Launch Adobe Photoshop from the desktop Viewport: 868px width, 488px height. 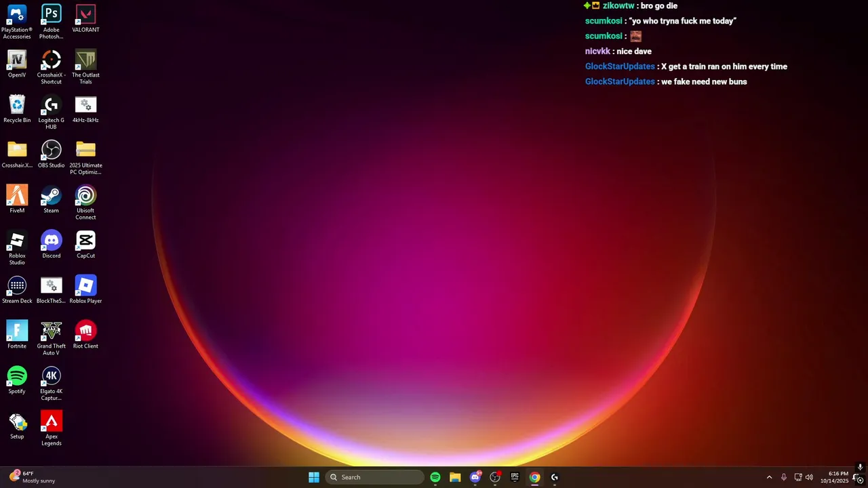[52, 22]
